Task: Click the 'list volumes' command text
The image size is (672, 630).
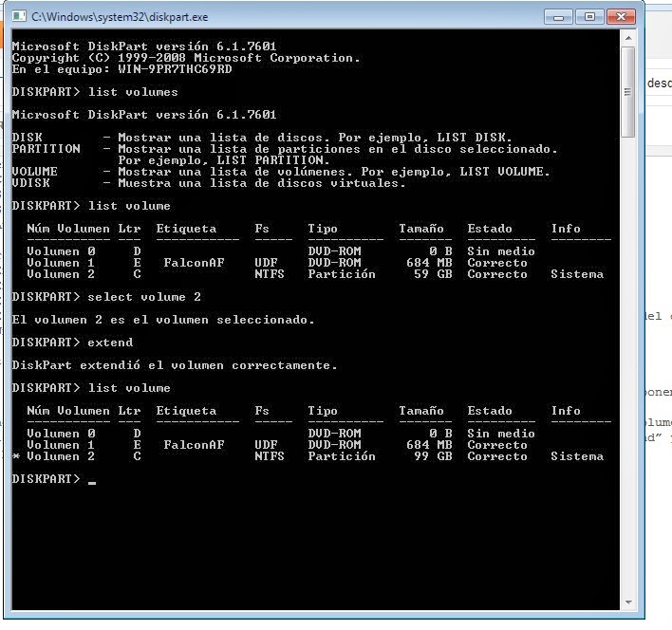Action: pyautogui.click(x=133, y=92)
